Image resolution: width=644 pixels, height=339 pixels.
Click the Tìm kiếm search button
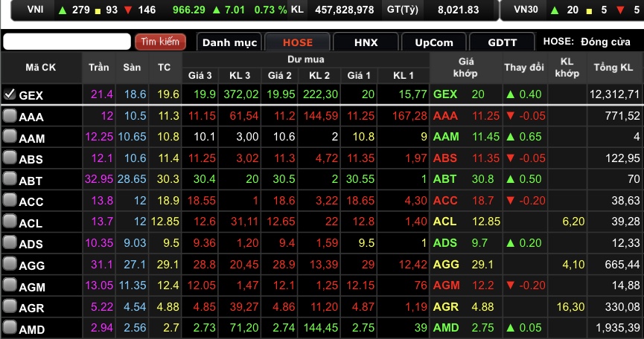(160, 42)
